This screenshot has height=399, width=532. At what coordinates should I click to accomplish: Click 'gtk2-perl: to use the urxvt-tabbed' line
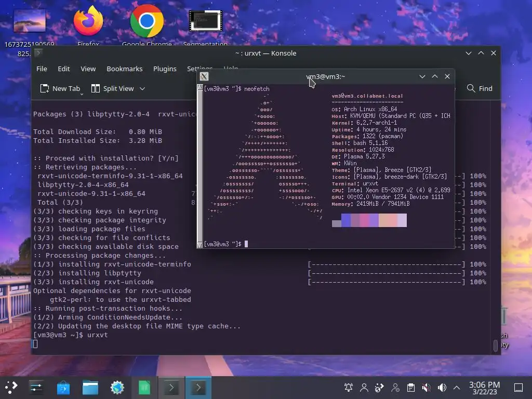(121, 300)
